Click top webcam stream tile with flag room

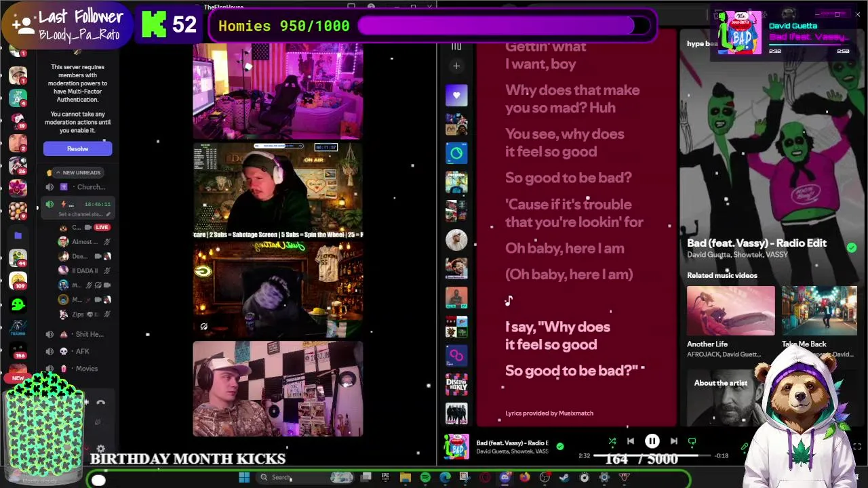tap(278, 91)
